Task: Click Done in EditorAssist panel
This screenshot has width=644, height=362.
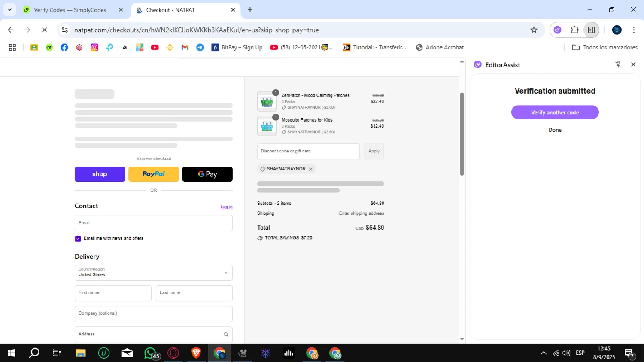Action: (x=555, y=130)
